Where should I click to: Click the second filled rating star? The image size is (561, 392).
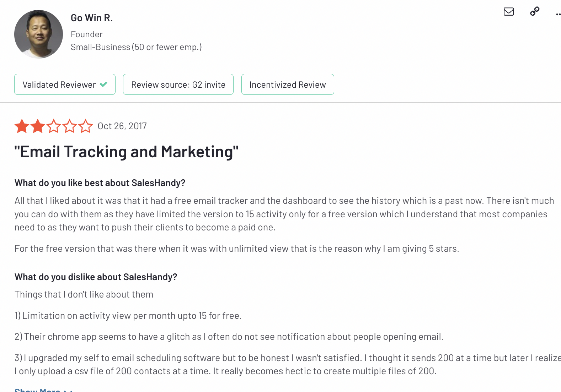[x=38, y=126]
